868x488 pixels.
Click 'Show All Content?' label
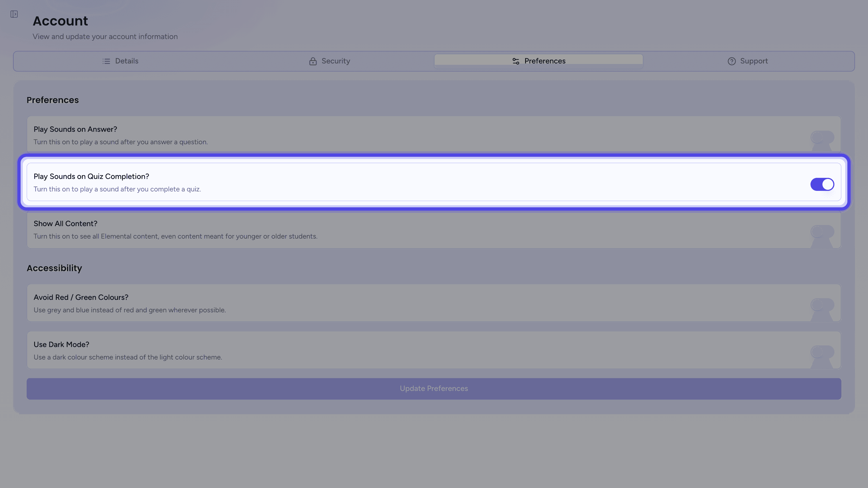pos(65,224)
